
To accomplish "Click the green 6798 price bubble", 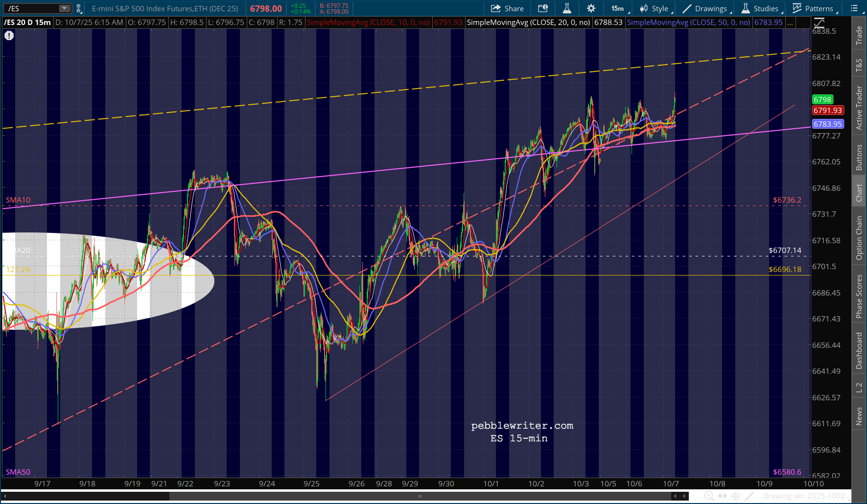I will click(x=822, y=99).
